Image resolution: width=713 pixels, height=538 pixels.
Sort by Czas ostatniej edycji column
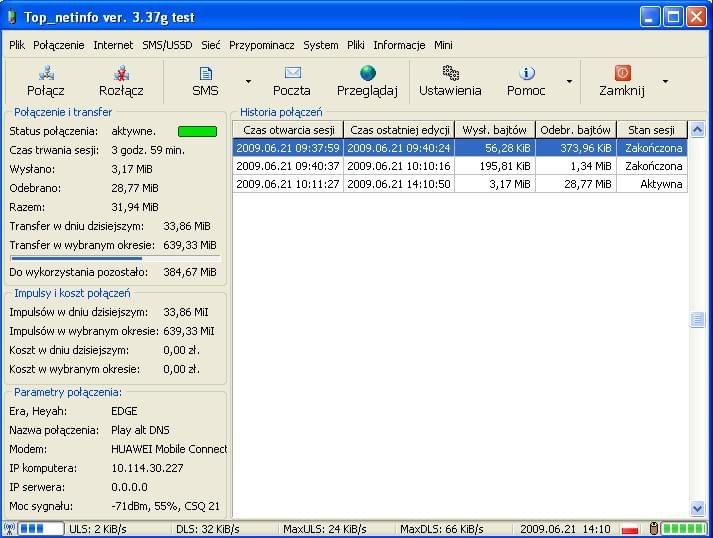[399, 130]
